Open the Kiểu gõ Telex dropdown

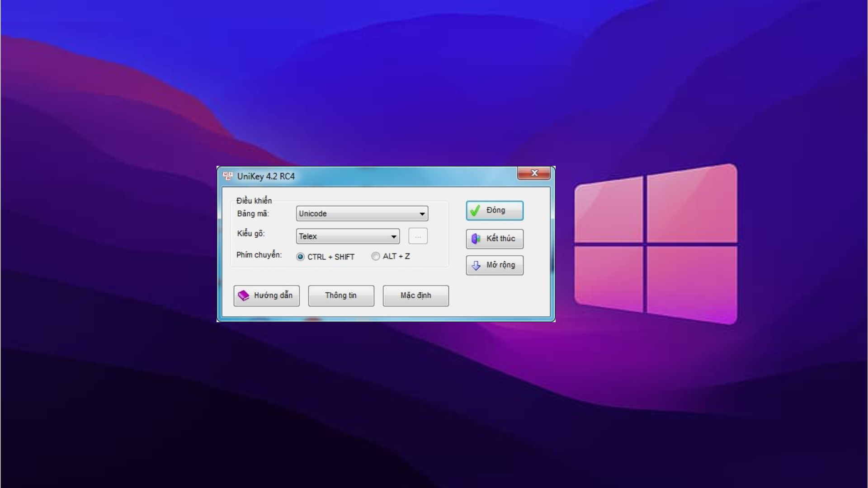coord(348,236)
